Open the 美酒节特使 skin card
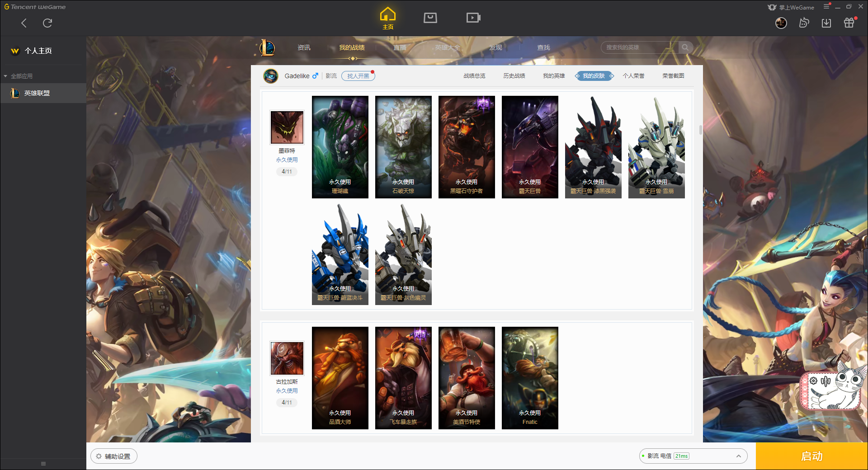The image size is (868, 470). point(467,378)
